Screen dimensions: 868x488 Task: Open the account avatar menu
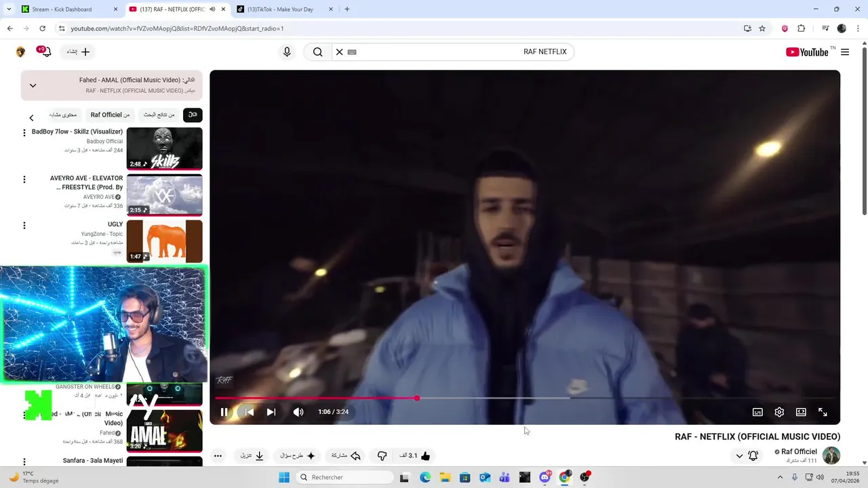pyautogui.click(x=20, y=52)
